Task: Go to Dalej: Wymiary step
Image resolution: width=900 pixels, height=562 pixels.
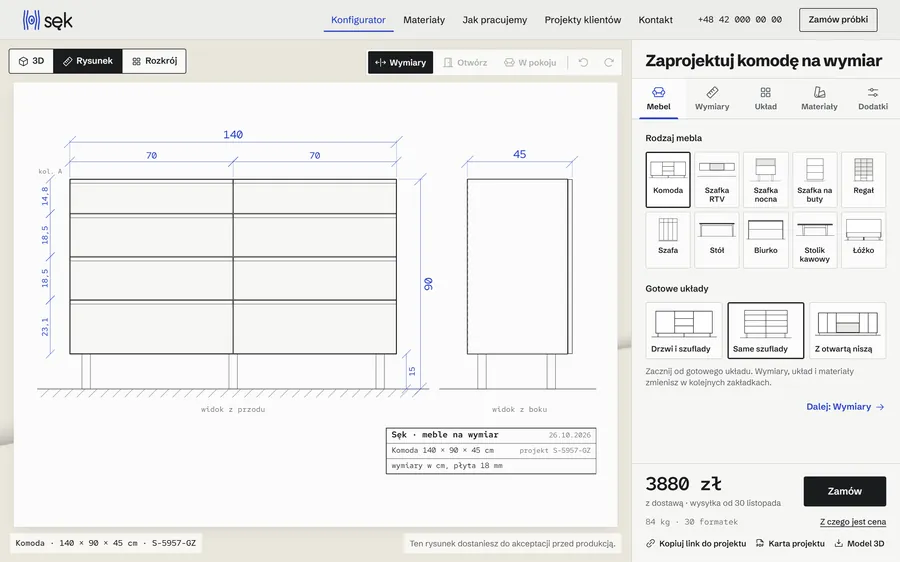Action: pos(845,406)
